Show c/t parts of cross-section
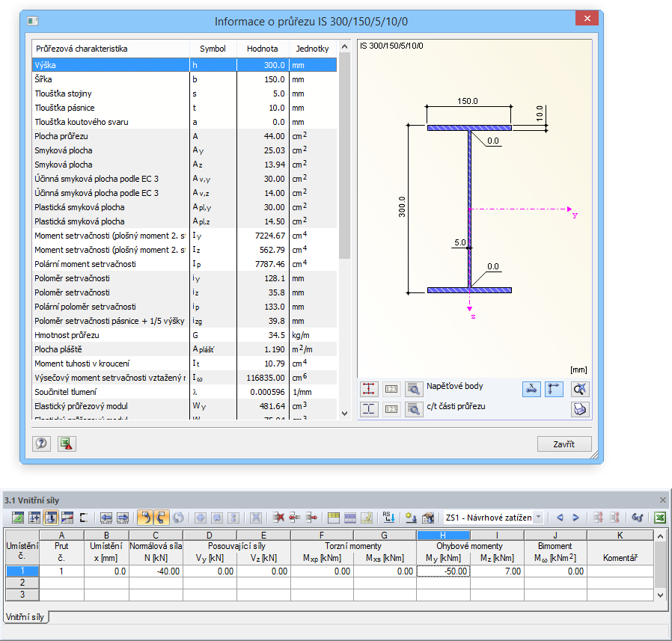672x641 pixels. [x=368, y=409]
